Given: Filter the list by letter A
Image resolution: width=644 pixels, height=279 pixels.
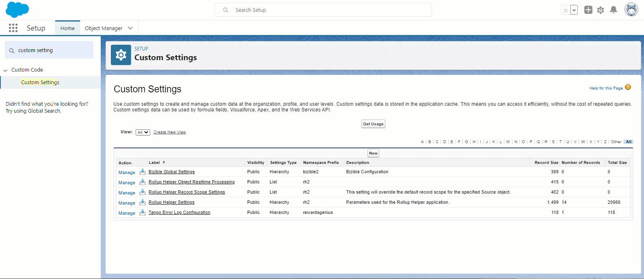Looking at the screenshot, I should (422, 142).
